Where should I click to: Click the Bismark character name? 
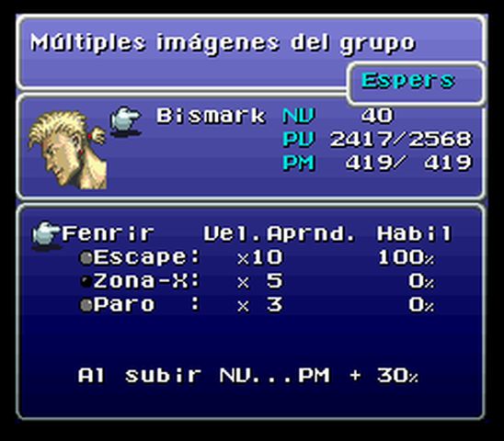[x=212, y=116]
